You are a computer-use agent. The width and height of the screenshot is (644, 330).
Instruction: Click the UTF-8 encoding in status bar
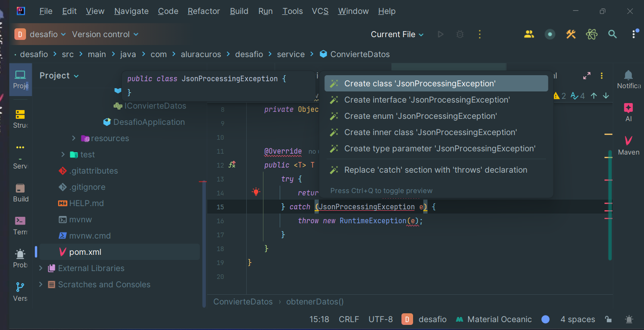pyautogui.click(x=380, y=319)
